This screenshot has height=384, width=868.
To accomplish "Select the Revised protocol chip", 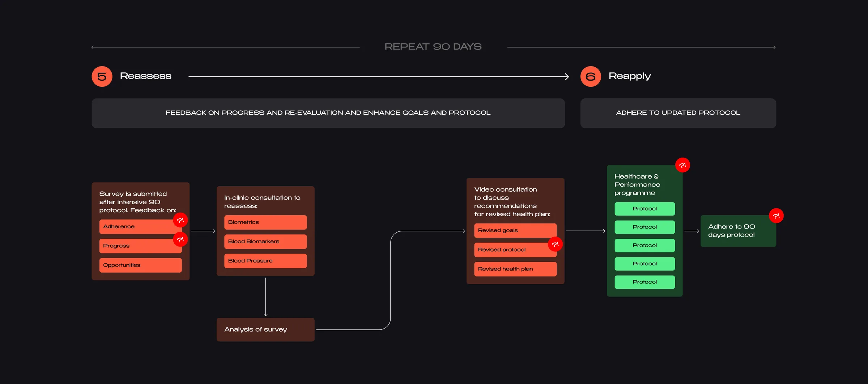I will pyautogui.click(x=515, y=250).
